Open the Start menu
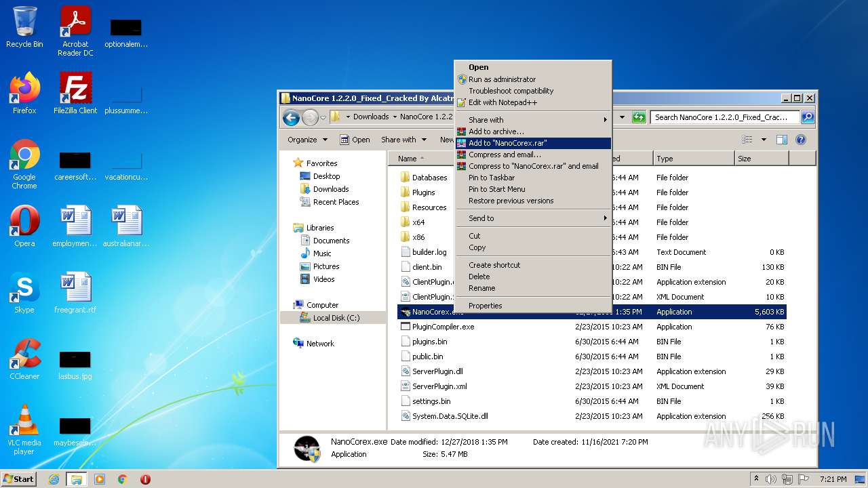 [x=19, y=479]
